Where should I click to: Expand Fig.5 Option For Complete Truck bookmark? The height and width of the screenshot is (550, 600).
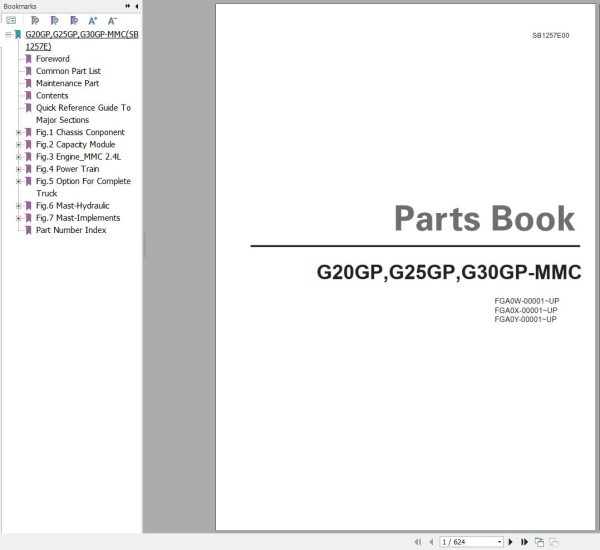coord(18,181)
